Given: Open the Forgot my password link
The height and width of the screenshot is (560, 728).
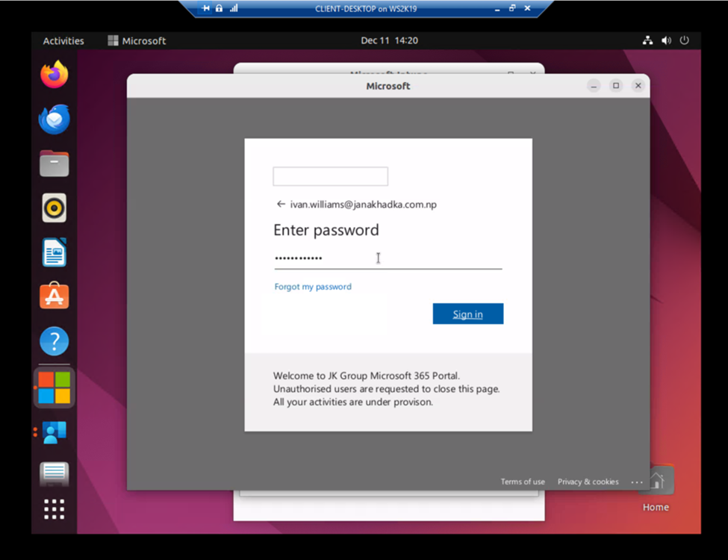Looking at the screenshot, I should tap(313, 287).
